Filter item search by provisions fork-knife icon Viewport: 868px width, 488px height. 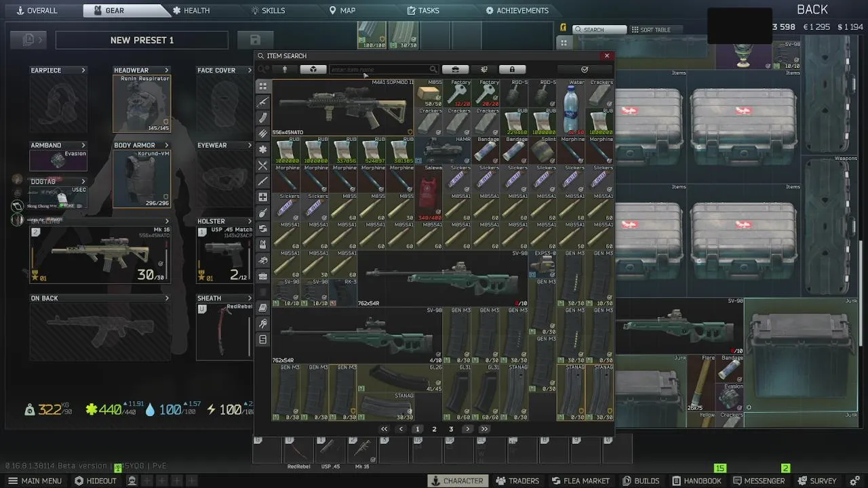tap(262, 165)
